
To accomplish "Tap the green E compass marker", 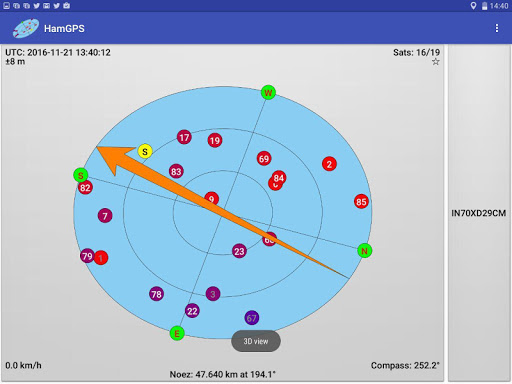I will [x=177, y=333].
